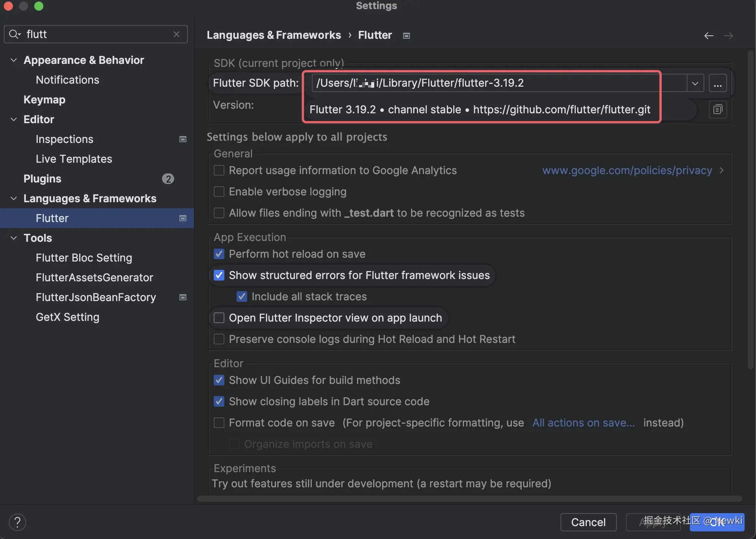The image size is (756, 539).
Task: Click the project-level icon beside FlutterJsonBeanFactory
Action: click(183, 298)
